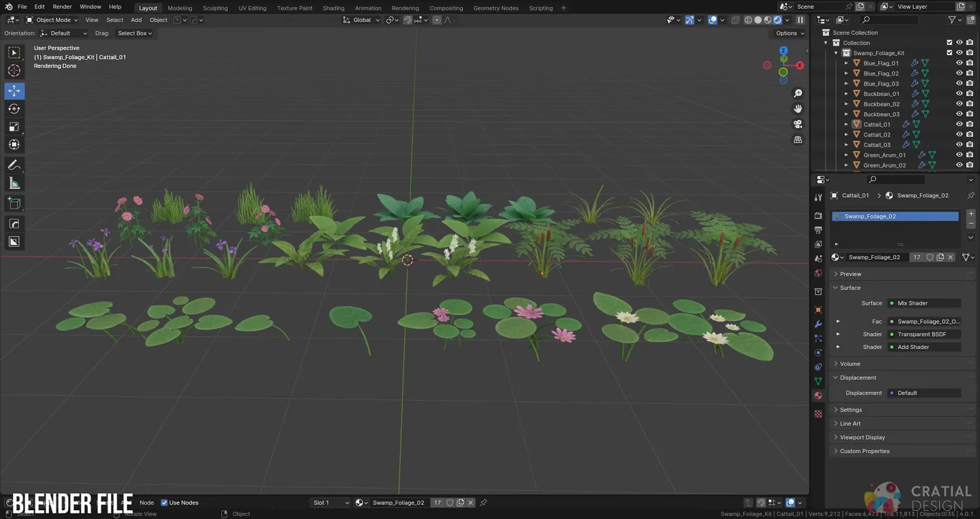The width and height of the screenshot is (980, 519).
Task: Click the viewport zoom magnifier icon
Action: click(x=798, y=93)
